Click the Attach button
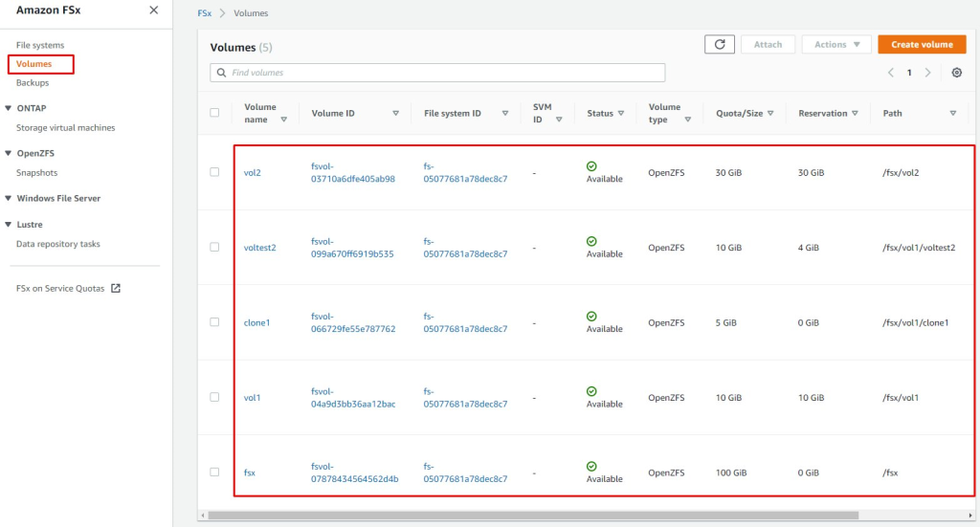Viewport: 980px width, 527px height. click(768, 44)
